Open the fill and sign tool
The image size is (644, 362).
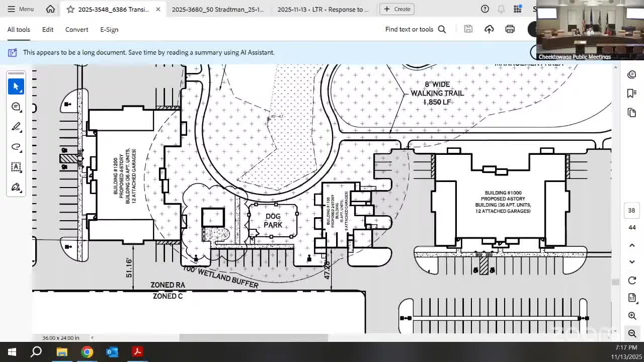[x=16, y=188]
